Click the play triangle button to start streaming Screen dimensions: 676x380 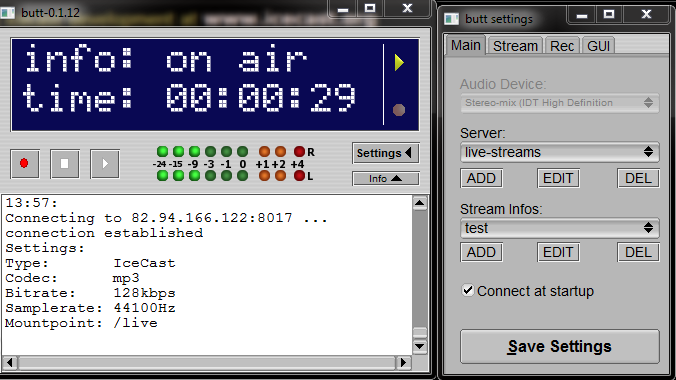[105, 163]
